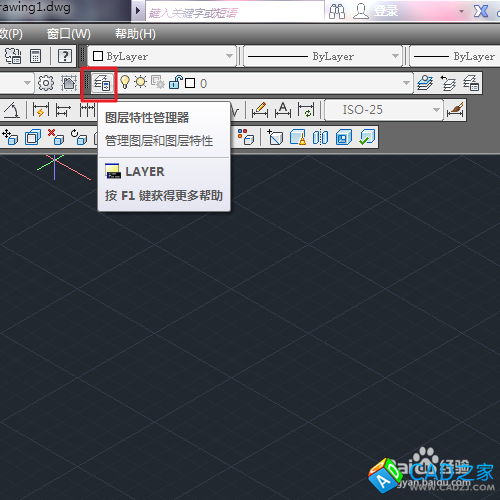The height and width of the screenshot is (500, 500).
Task: Toggle the layer on/off lightbulb icon
Action: point(125,82)
